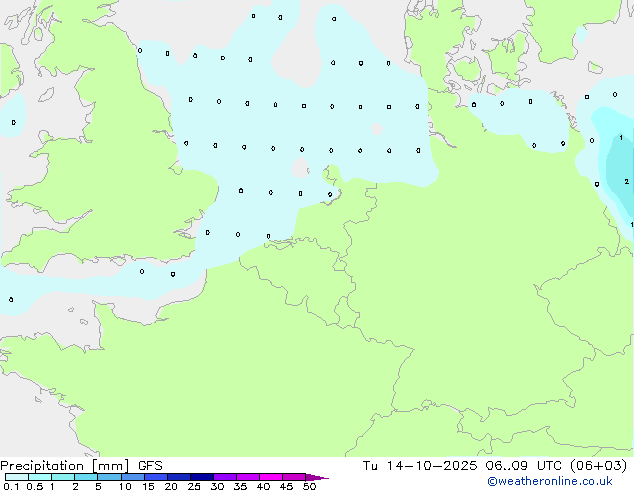Screen dimensions: 634x490
Task: Click the "2" precipitation value on the map
Action: pyautogui.click(x=627, y=182)
